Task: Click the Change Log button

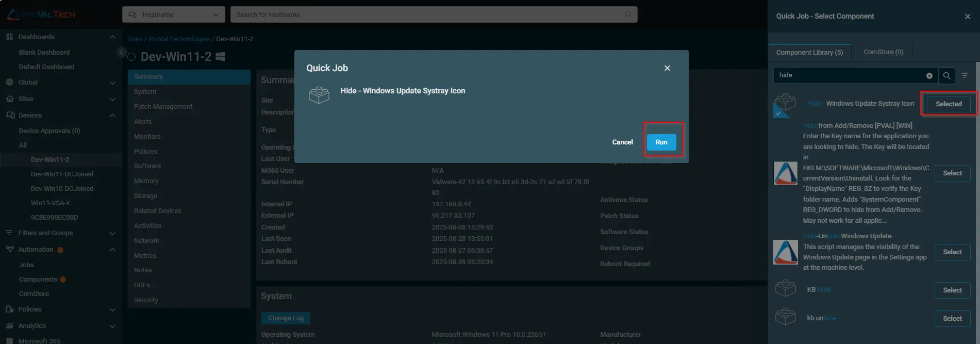Action: tap(286, 318)
